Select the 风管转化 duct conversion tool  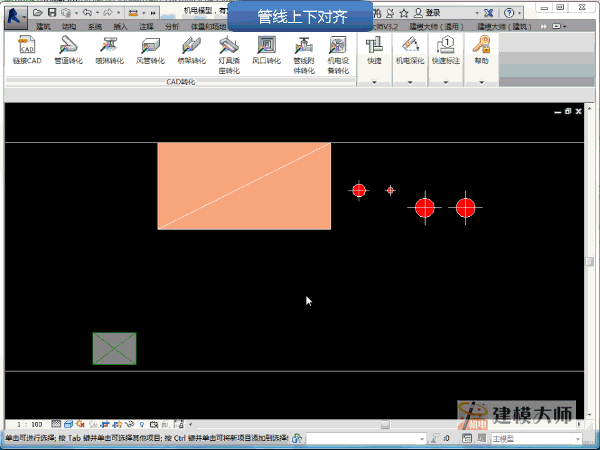tap(150, 50)
